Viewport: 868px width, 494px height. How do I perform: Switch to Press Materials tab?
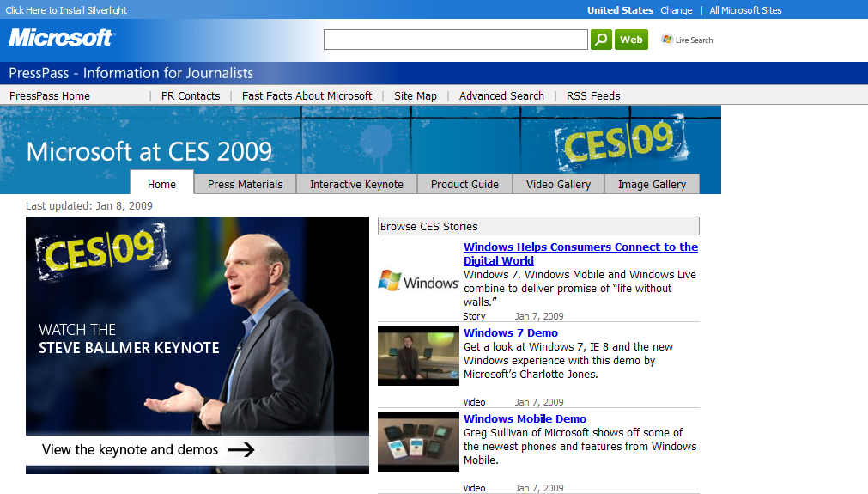coord(246,184)
